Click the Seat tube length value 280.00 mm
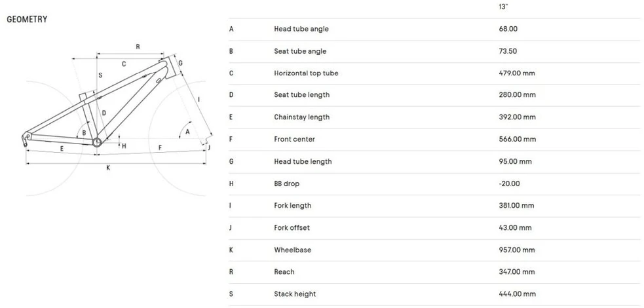 (517, 95)
